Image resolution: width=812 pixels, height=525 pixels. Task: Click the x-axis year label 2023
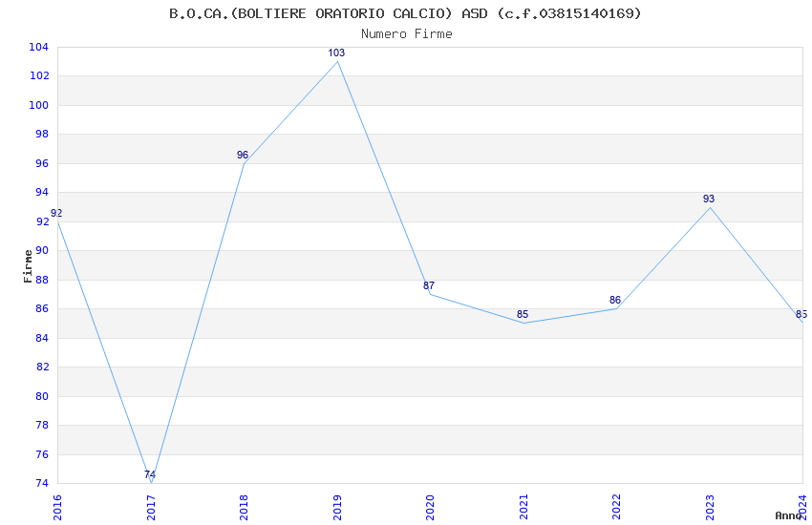click(710, 508)
